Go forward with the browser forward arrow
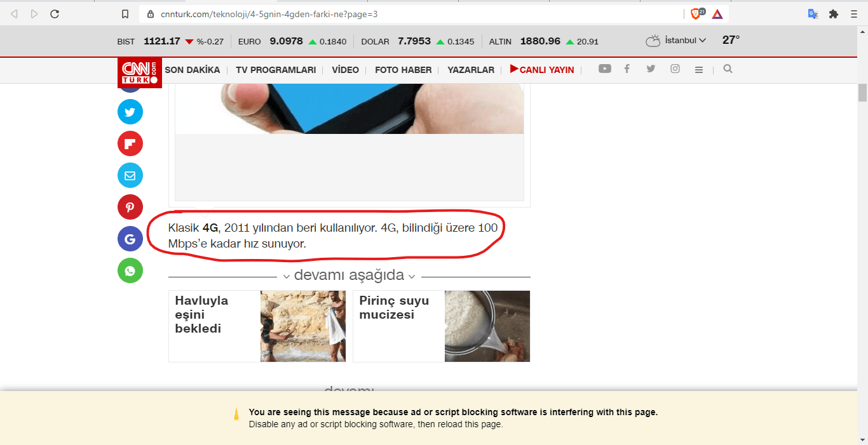868x445 pixels. click(x=34, y=14)
